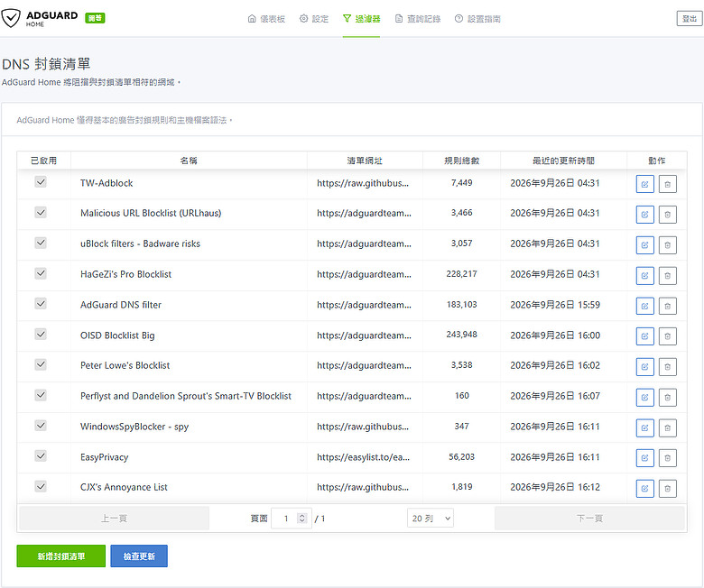
Task: Toggle Peter Lowe's Blocklist checkbox
Action: pyautogui.click(x=41, y=364)
